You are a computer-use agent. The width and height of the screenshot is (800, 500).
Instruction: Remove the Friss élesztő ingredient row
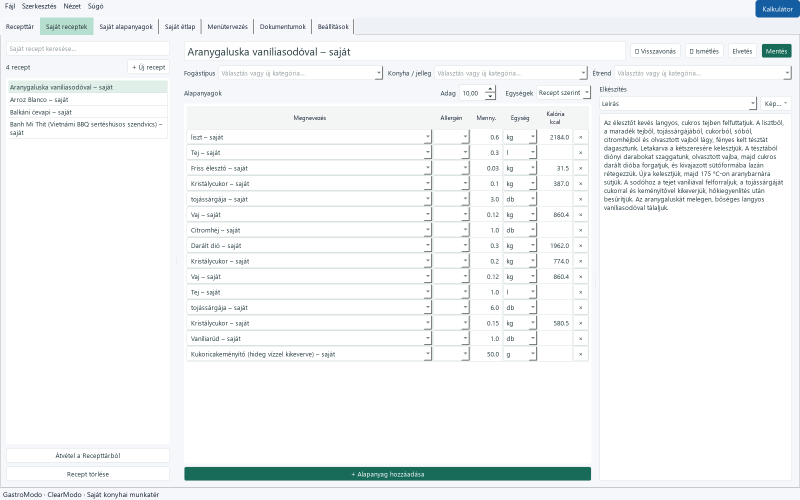[580, 168]
